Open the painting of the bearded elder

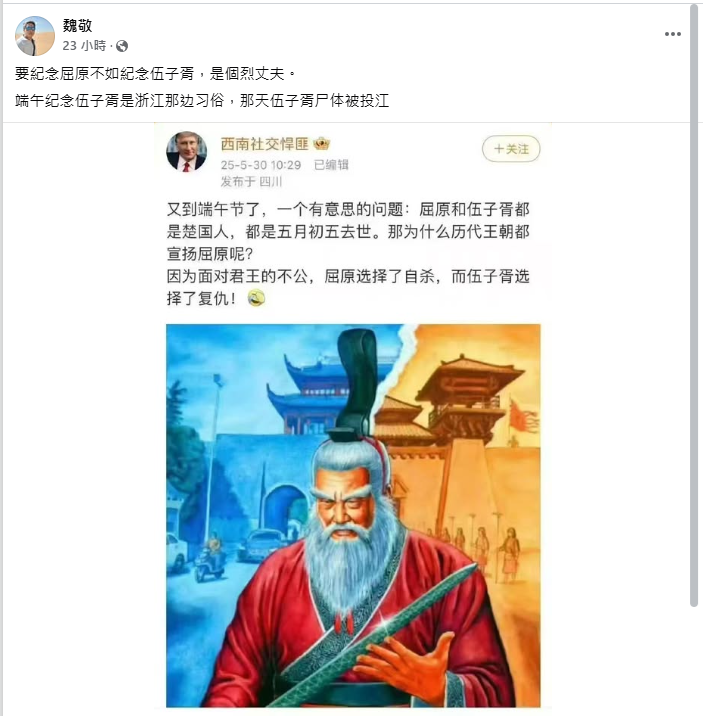(x=353, y=516)
